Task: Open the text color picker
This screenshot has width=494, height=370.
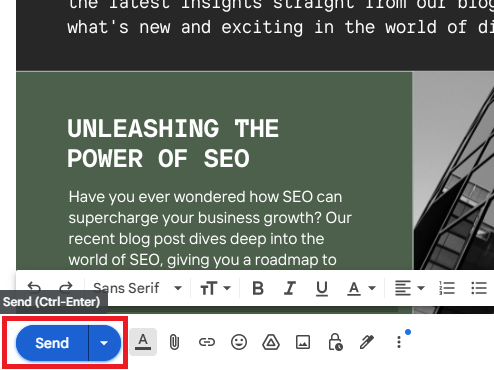Action: coord(361,288)
